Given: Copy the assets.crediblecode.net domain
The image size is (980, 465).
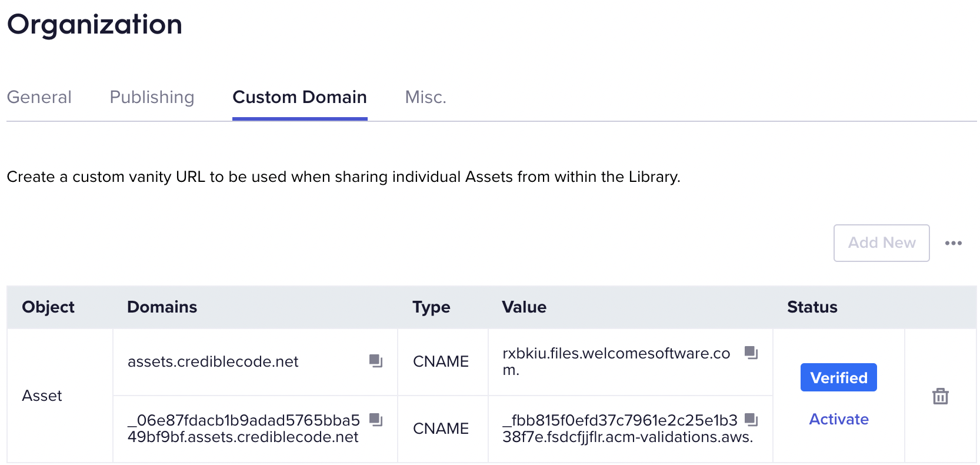Looking at the screenshot, I should pyautogui.click(x=376, y=361).
